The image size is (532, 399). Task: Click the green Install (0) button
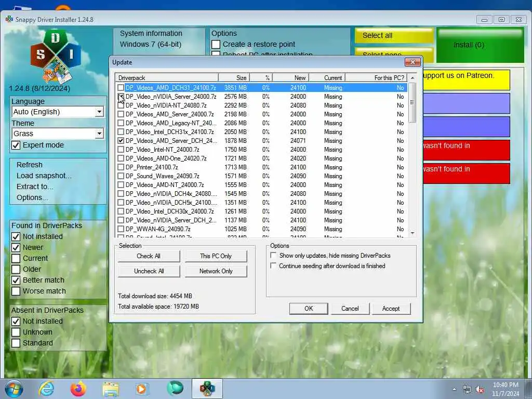480,45
